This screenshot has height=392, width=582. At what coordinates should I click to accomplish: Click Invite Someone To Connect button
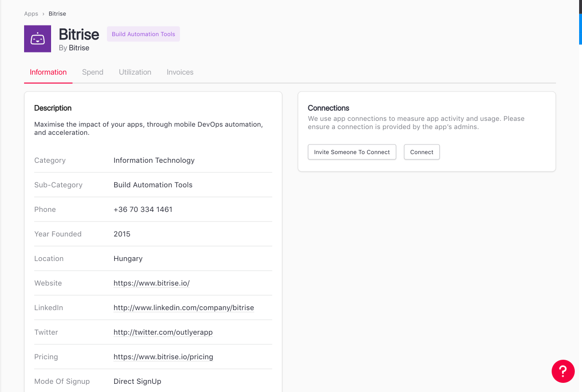coord(352,152)
